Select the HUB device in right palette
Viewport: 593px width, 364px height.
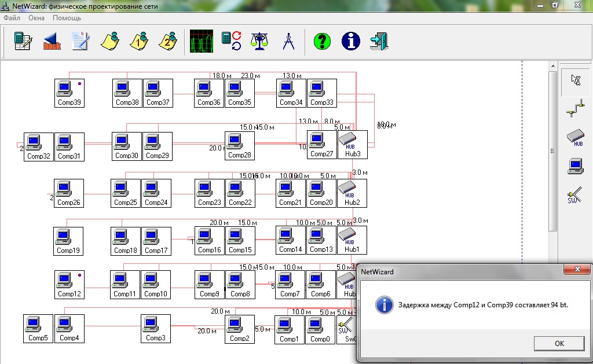[576, 138]
